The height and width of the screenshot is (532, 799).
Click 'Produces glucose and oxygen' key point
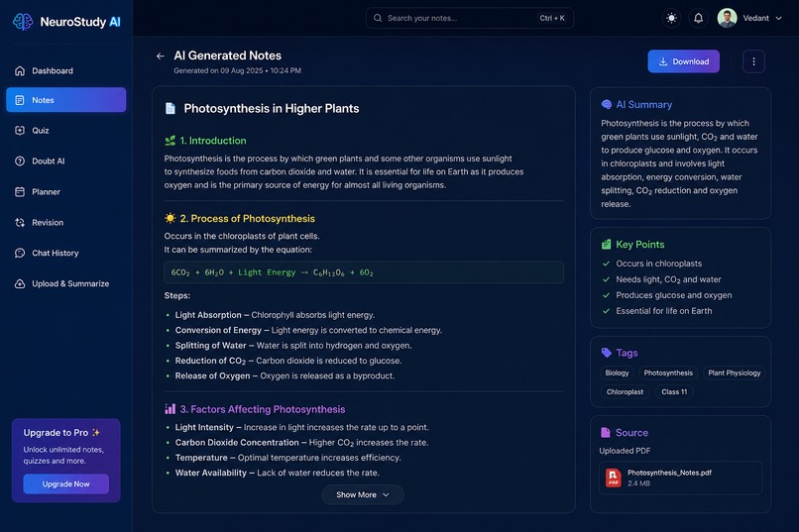point(674,295)
